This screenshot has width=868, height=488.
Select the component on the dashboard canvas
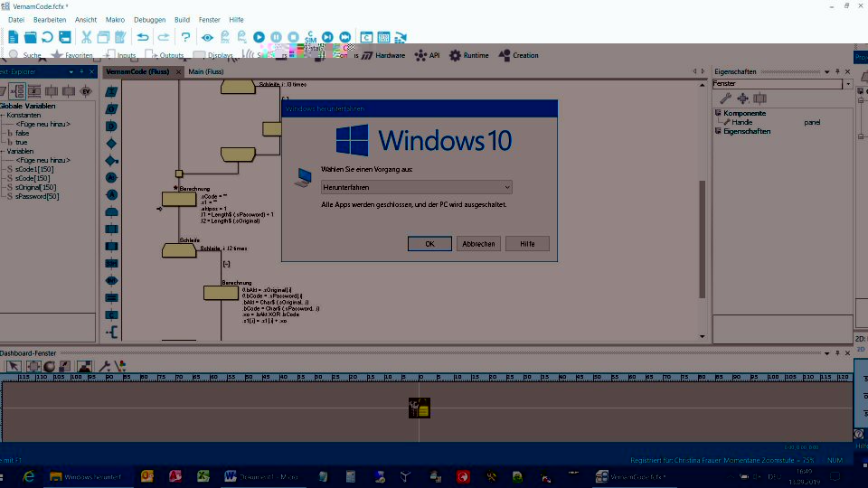[x=419, y=408]
